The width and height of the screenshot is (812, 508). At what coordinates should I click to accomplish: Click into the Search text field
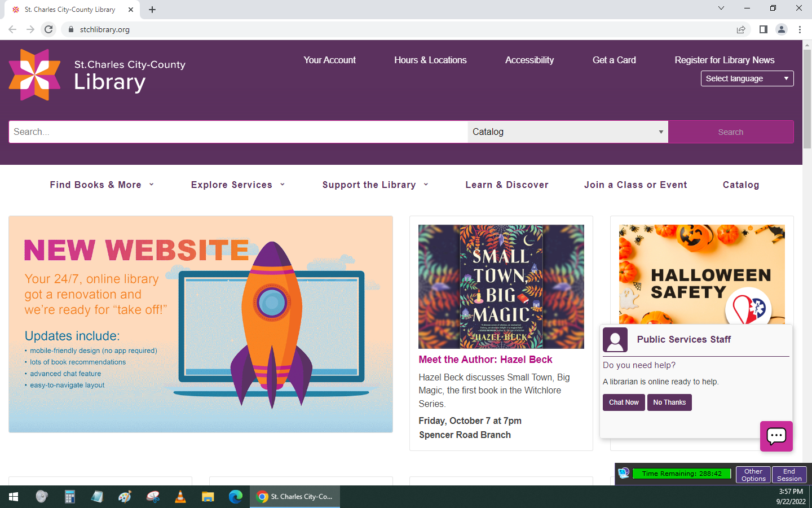[238, 132]
